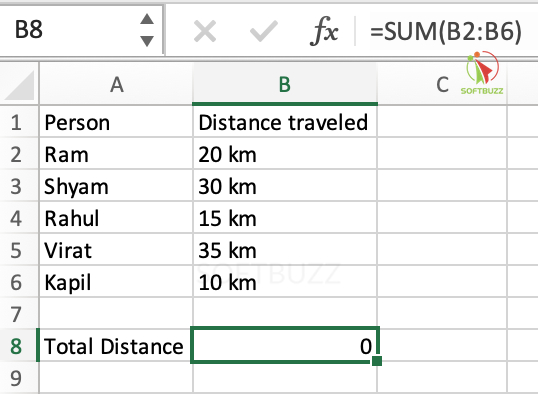Click the Softbuzz logo watermark
Screen dimensions: 538x394
[x=482, y=73]
